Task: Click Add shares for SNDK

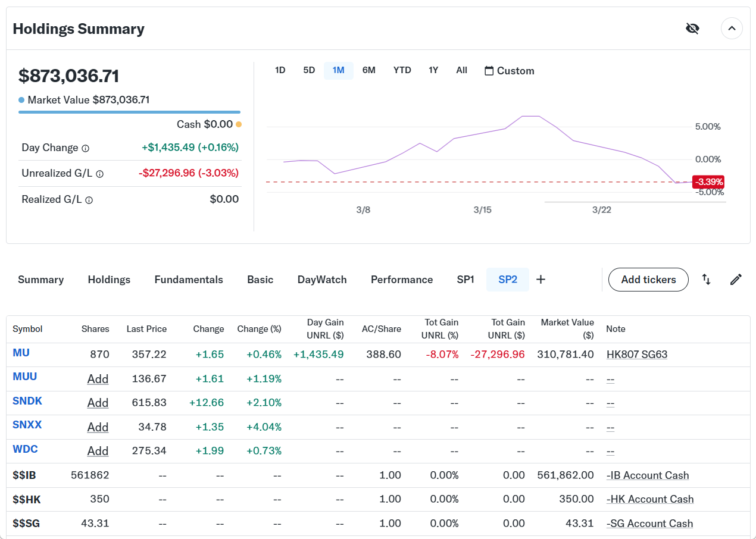Action: pyautogui.click(x=98, y=403)
